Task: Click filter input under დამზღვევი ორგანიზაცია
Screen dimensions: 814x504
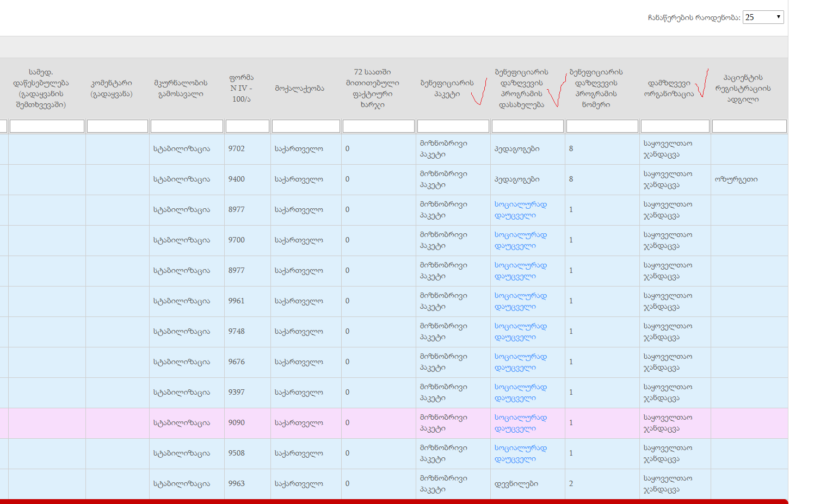Action: coord(675,126)
